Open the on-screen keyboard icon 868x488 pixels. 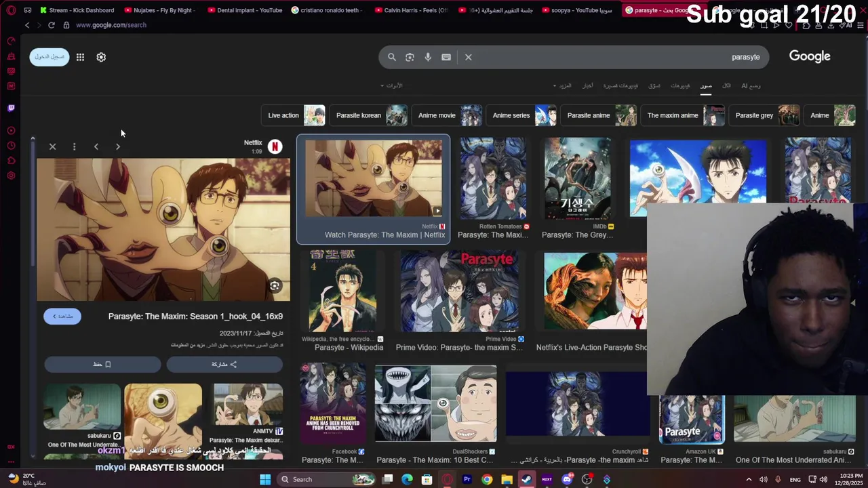point(446,57)
